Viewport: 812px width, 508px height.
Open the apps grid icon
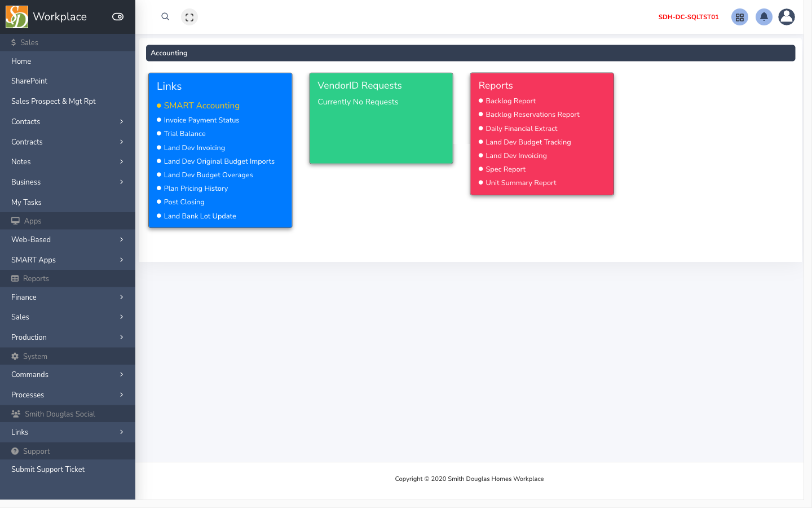(740, 17)
